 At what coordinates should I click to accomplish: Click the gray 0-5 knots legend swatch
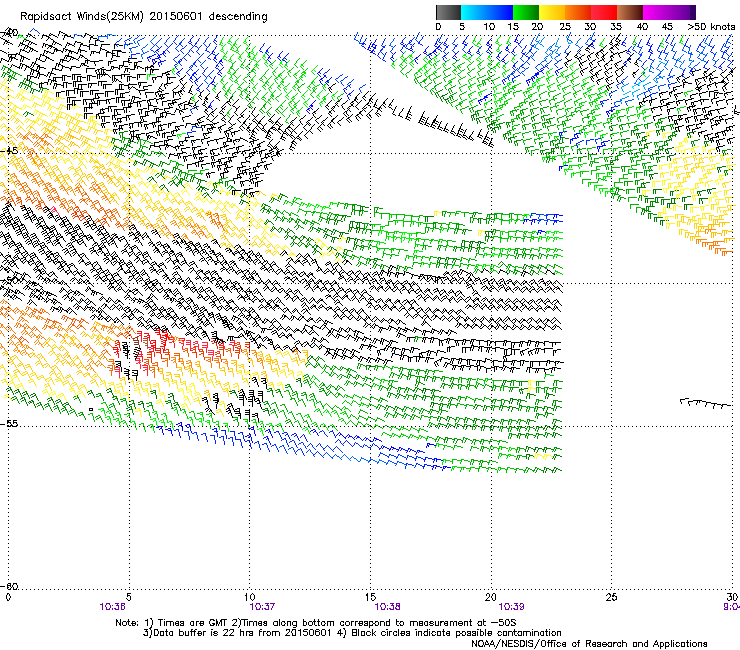[x=448, y=12]
